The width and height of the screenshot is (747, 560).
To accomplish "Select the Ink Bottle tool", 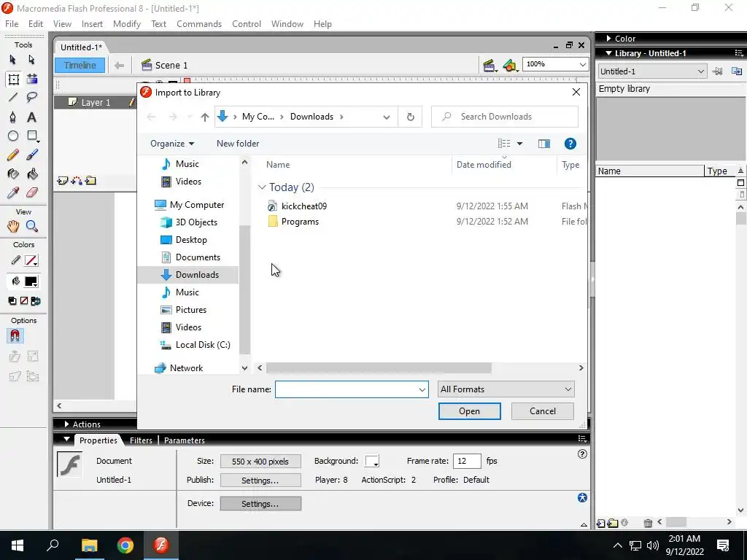I will [x=13, y=174].
